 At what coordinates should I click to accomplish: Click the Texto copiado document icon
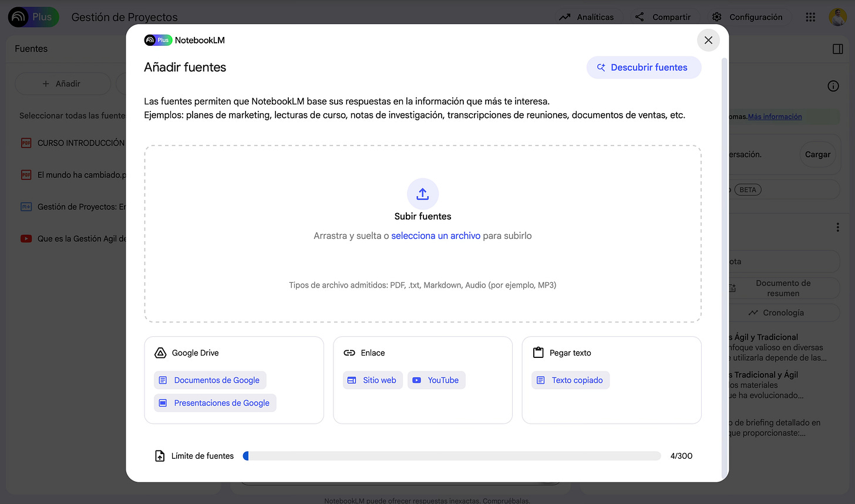point(541,380)
